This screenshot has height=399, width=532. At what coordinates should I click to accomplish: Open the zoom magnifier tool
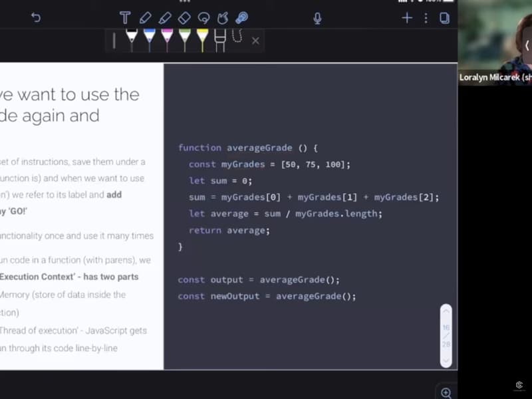(446, 392)
